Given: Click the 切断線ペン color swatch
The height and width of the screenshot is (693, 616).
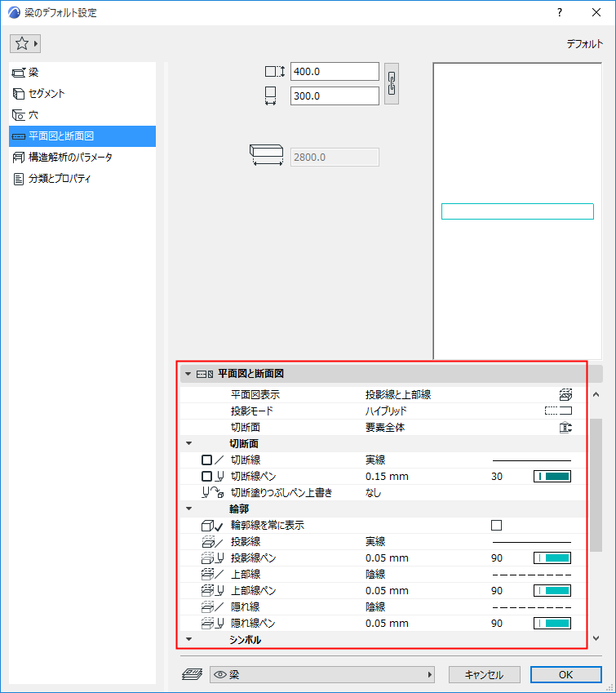Looking at the screenshot, I should [x=552, y=477].
